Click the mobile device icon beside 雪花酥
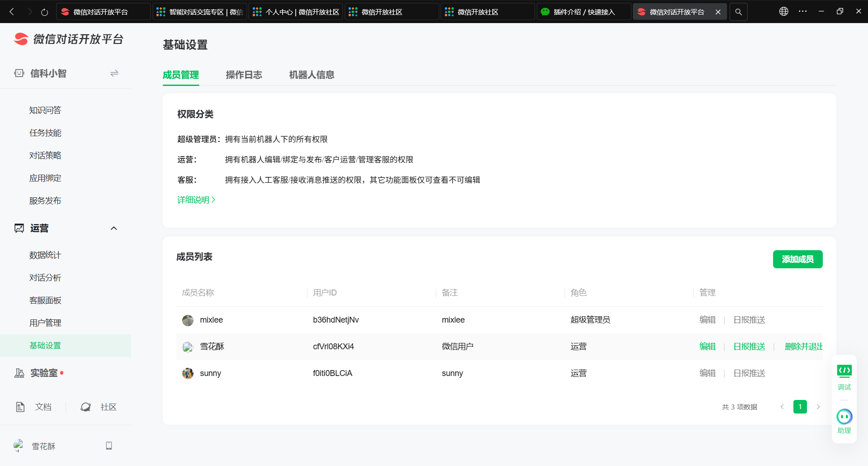868x466 pixels. [109, 446]
